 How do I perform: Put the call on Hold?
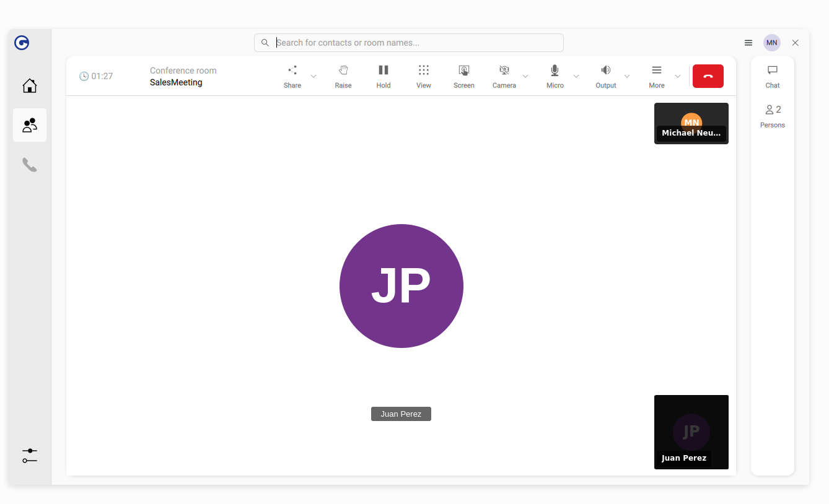[x=384, y=74]
